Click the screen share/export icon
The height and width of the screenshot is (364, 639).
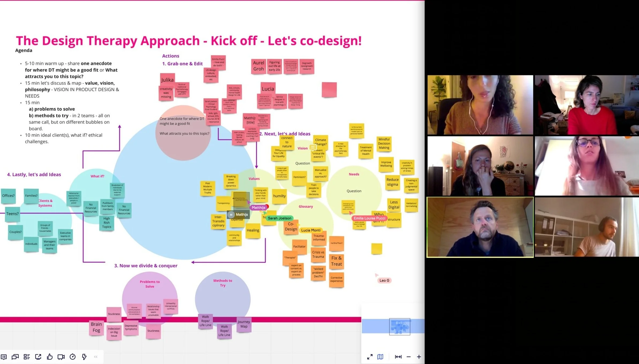pos(38,357)
